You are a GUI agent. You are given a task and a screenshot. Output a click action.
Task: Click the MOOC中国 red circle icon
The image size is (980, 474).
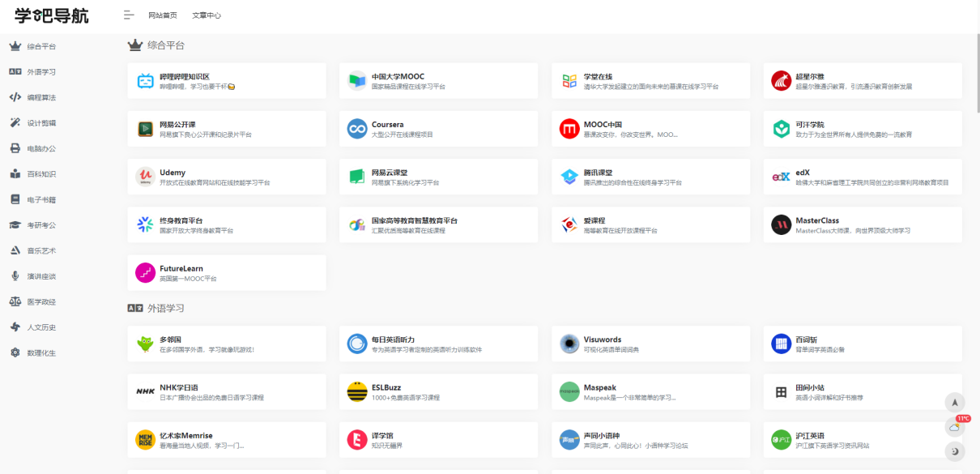pyautogui.click(x=569, y=129)
